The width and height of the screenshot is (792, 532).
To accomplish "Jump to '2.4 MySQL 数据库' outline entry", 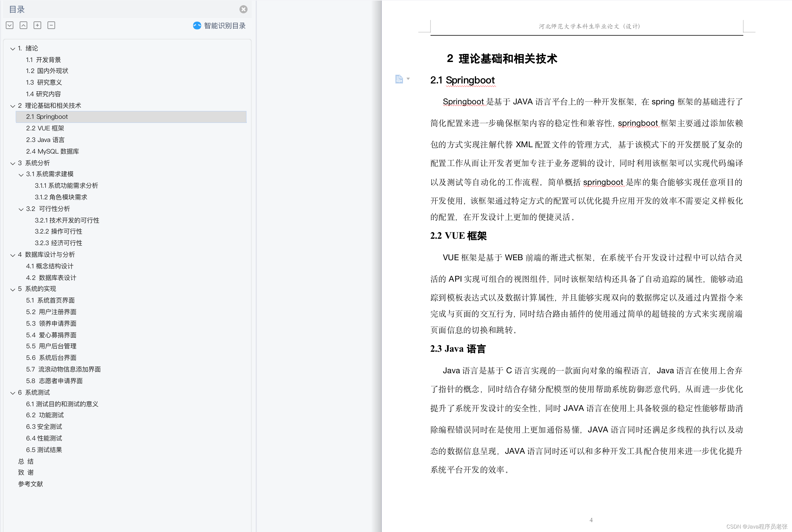I will pyautogui.click(x=52, y=151).
